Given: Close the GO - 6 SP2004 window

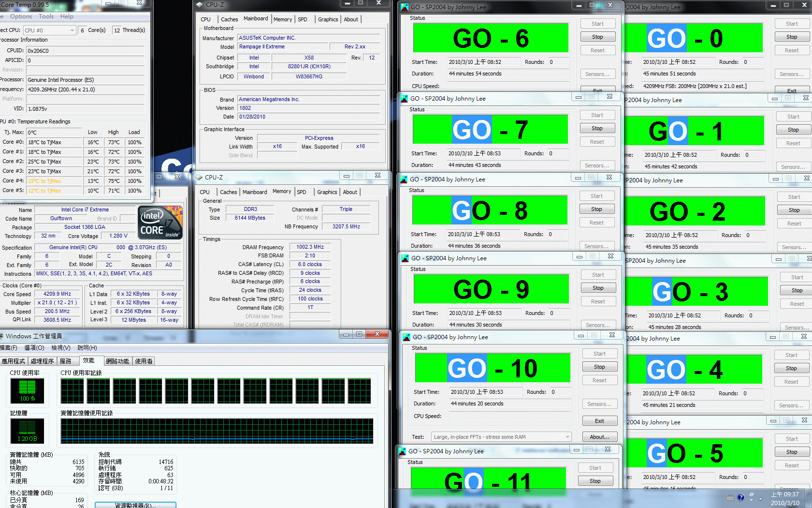Looking at the screenshot, I should (x=610, y=5).
